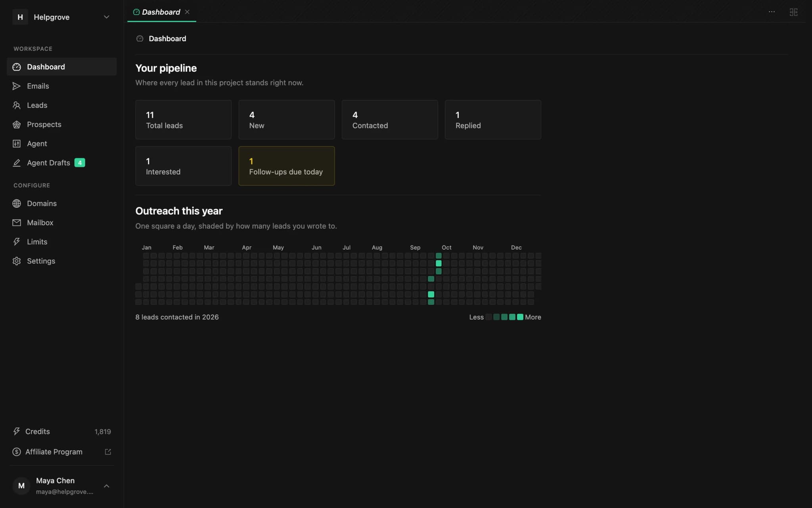
Task: Click the Leads people icon
Action: click(x=17, y=105)
